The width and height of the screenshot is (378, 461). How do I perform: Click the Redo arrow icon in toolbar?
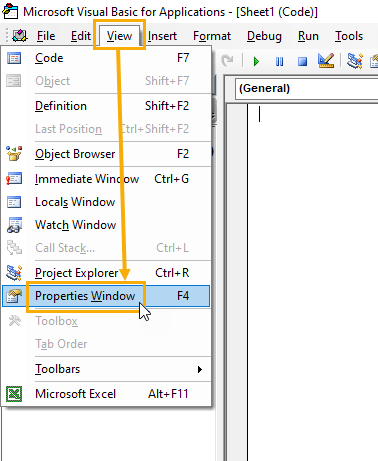point(228,61)
